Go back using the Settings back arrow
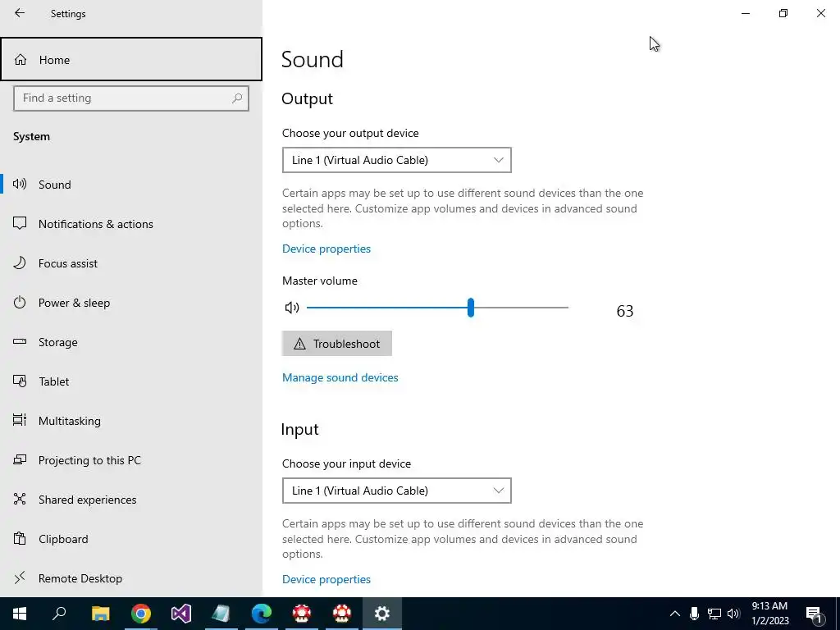 (20, 13)
